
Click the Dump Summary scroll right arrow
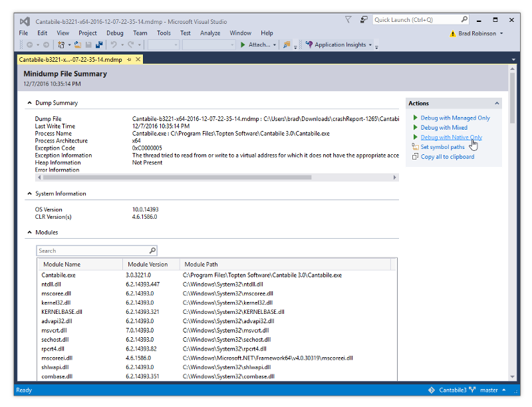pos(394,178)
